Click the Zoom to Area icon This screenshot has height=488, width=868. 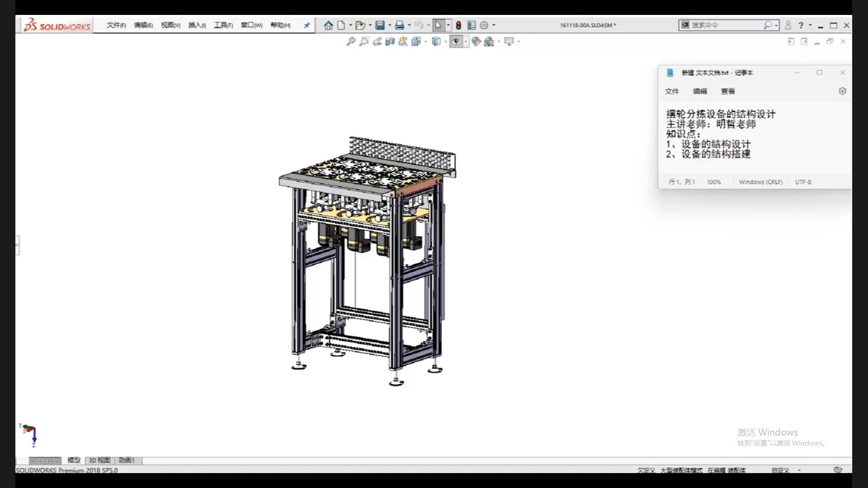point(364,42)
